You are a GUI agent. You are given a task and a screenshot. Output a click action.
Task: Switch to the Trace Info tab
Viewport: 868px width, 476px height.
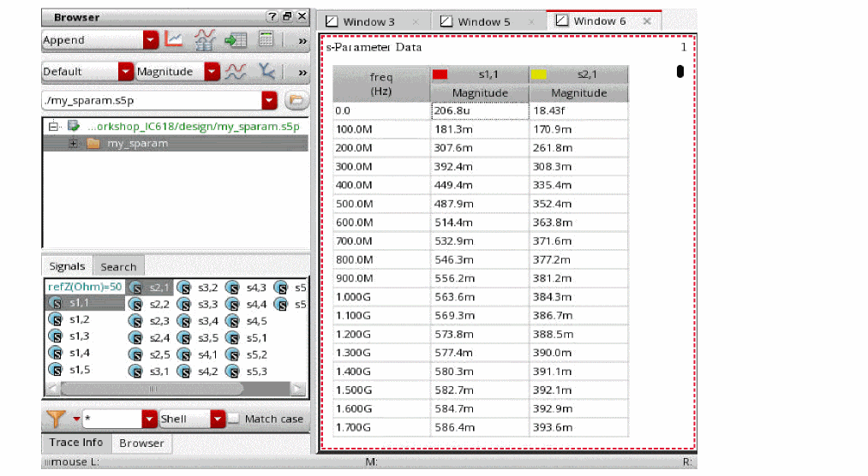(x=75, y=443)
